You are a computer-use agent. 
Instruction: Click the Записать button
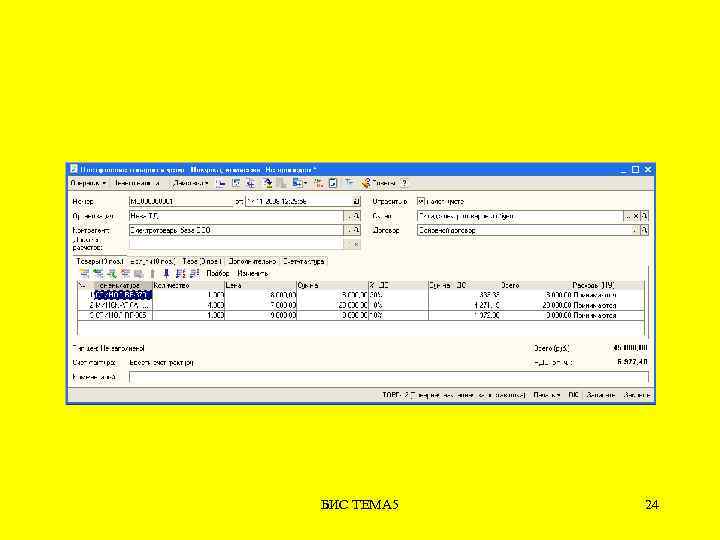coord(601,395)
